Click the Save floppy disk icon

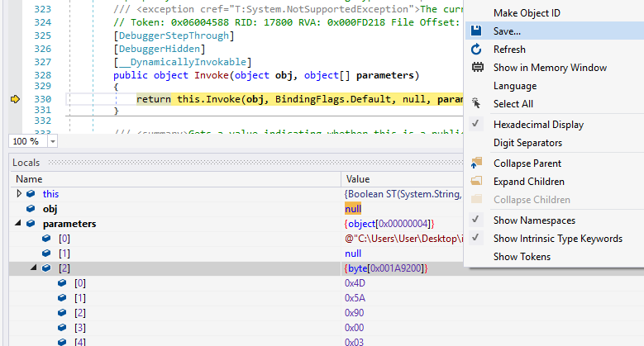(x=477, y=31)
